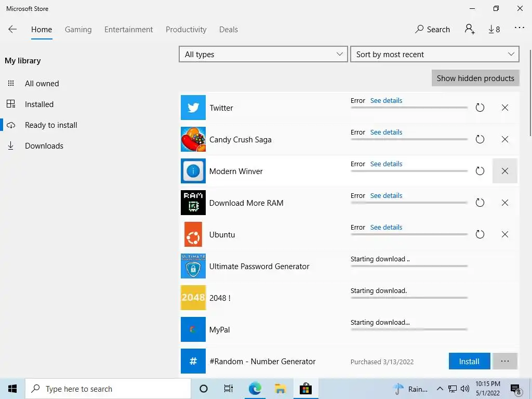Open the Download More RAM app icon

pyautogui.click(x=193, y=203)
